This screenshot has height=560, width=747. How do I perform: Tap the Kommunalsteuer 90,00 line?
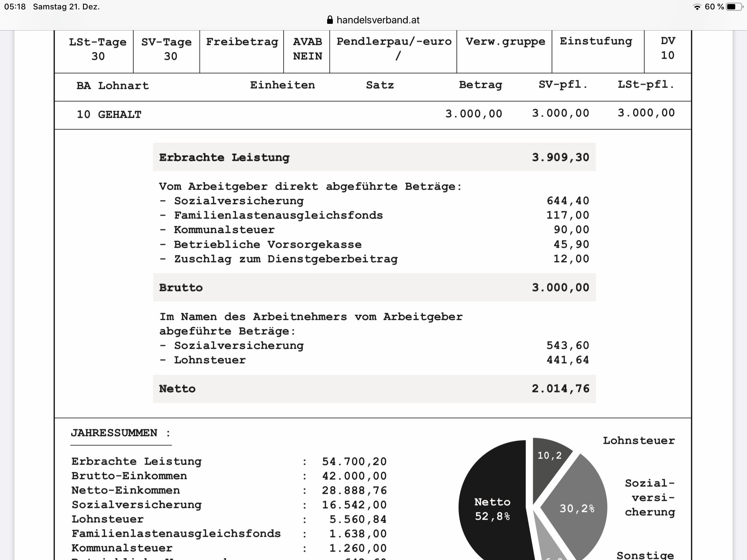coord(374,230)
